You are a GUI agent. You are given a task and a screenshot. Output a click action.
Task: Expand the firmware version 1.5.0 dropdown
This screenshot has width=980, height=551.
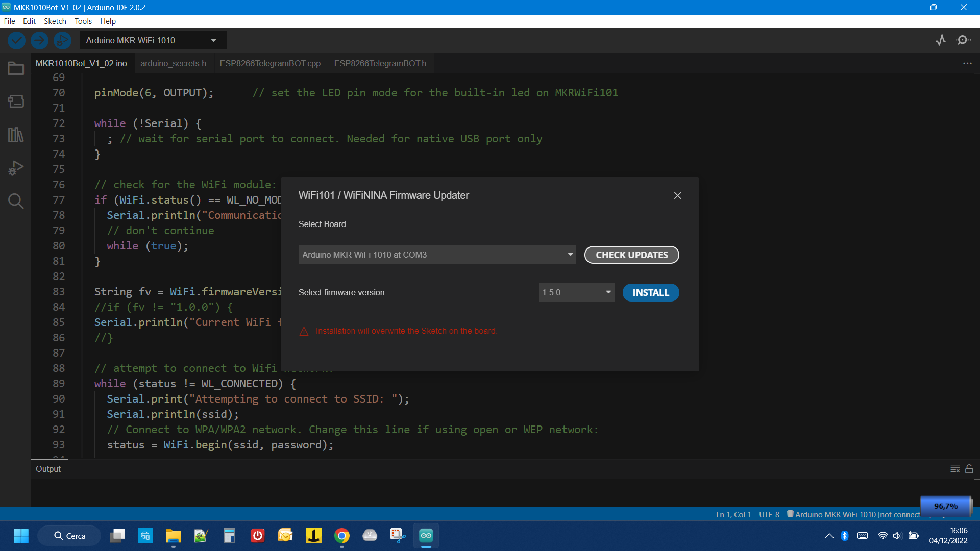tap(576, 292)
